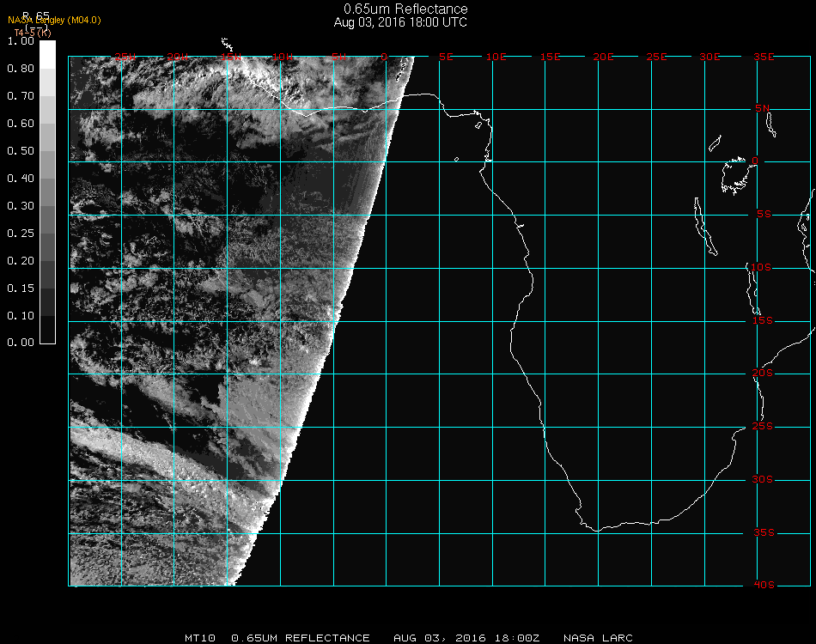
Task: Click the equator 0 latitude label
Action: pyautogui.click(x=755, y=161)
